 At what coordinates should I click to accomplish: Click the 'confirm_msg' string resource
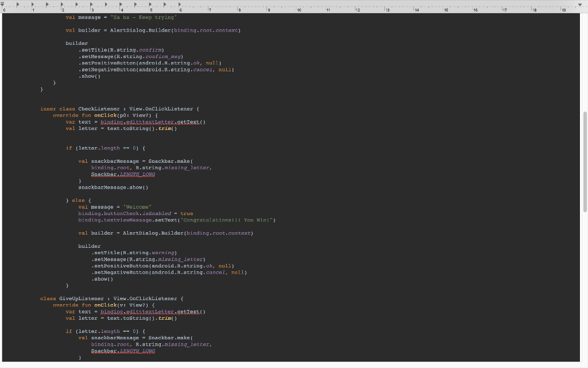(163, 57)
